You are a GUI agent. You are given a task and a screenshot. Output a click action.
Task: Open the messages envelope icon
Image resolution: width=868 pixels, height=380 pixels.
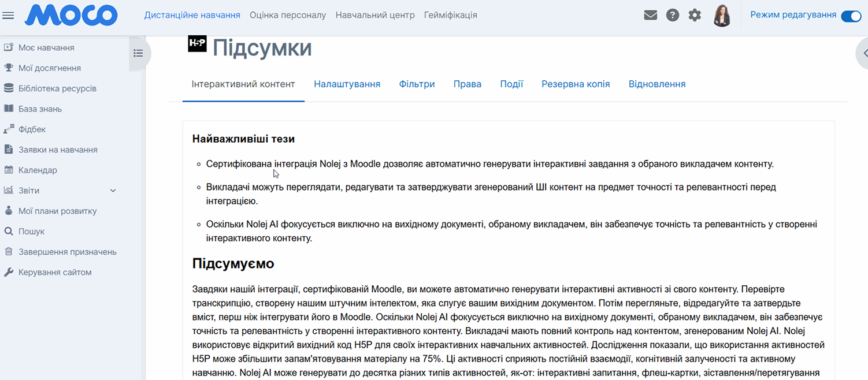click(x=650, y=16)
